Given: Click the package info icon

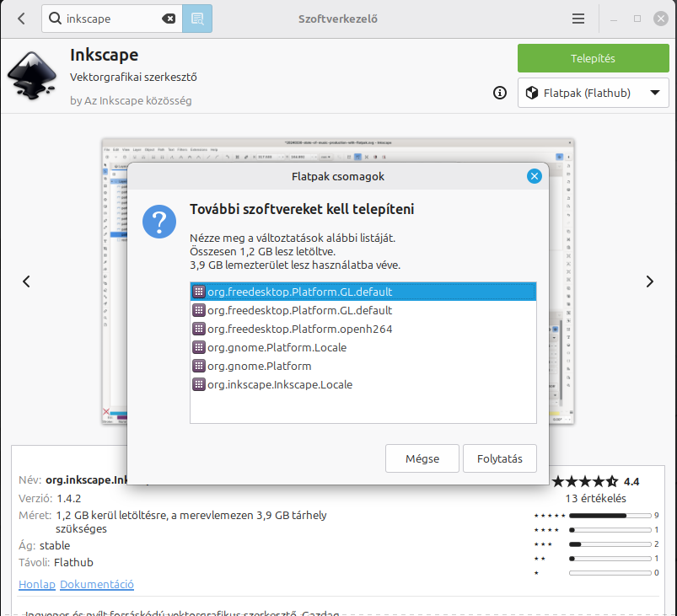Looking at the screenshot, I should coord(500,93).
